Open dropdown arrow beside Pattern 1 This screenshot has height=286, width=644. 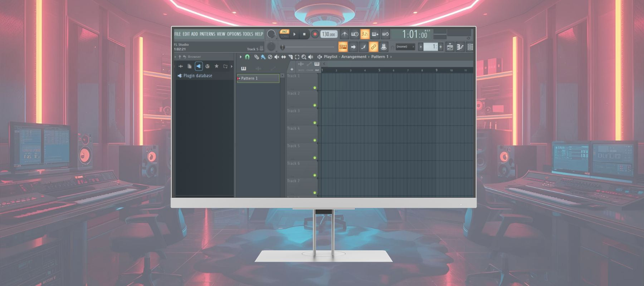(282, 76)
